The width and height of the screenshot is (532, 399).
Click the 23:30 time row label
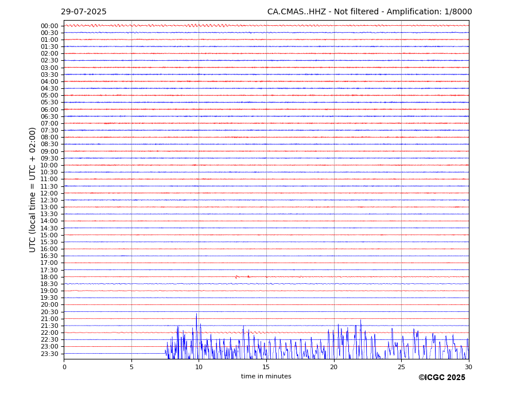(49, 354)
